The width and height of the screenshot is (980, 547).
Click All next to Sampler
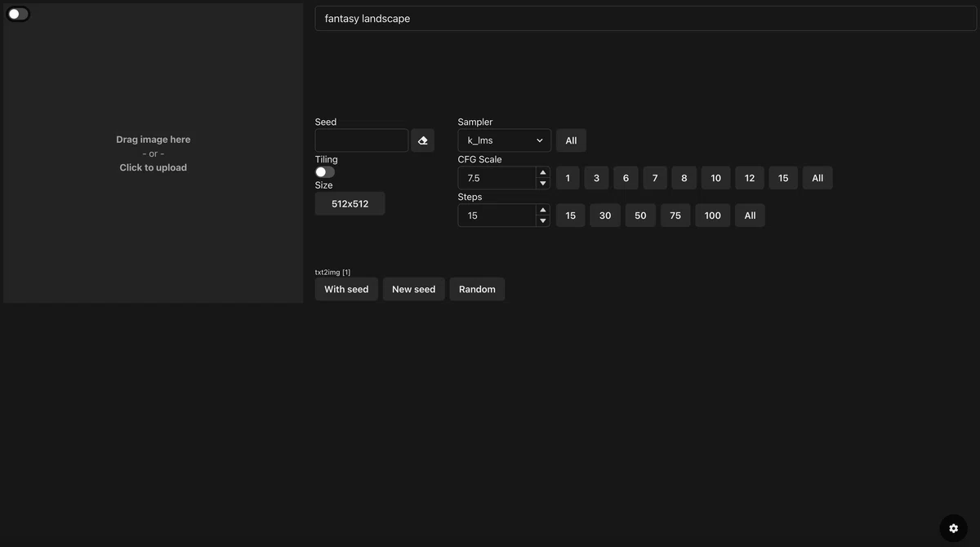571,140
